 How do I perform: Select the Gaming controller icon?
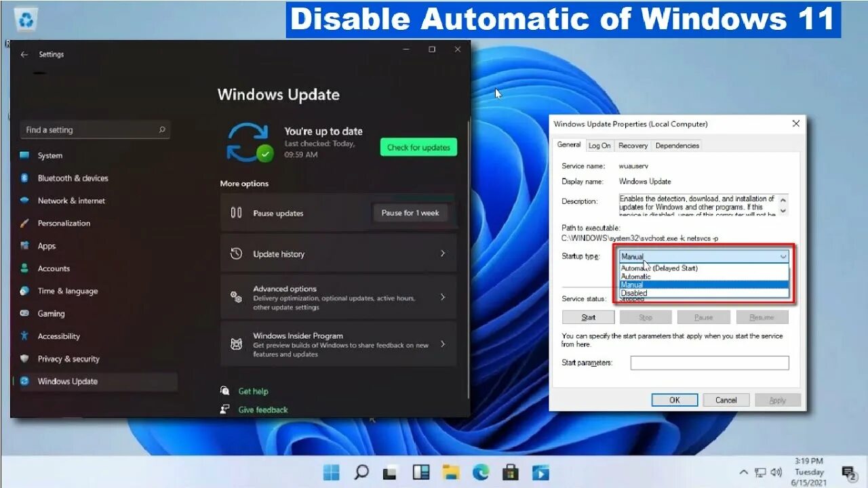click(24, 313)
